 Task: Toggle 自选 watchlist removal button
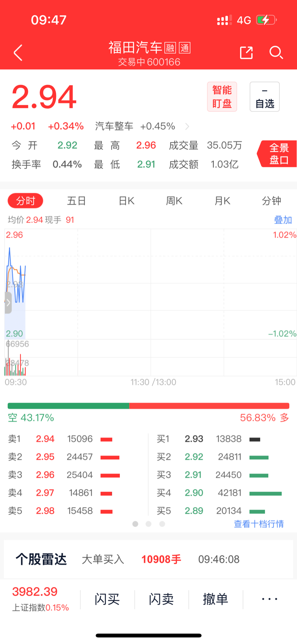pyautogui.click(x=265, y=97)
